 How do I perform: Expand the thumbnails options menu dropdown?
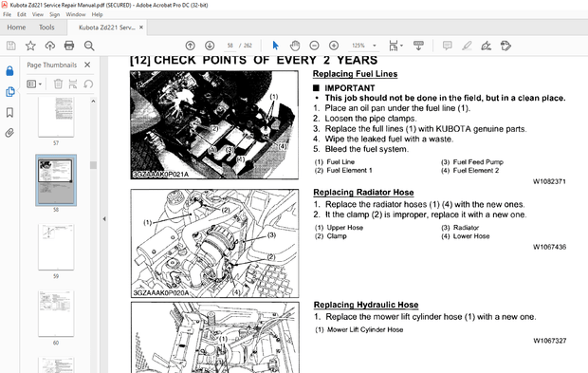[34, 84]
